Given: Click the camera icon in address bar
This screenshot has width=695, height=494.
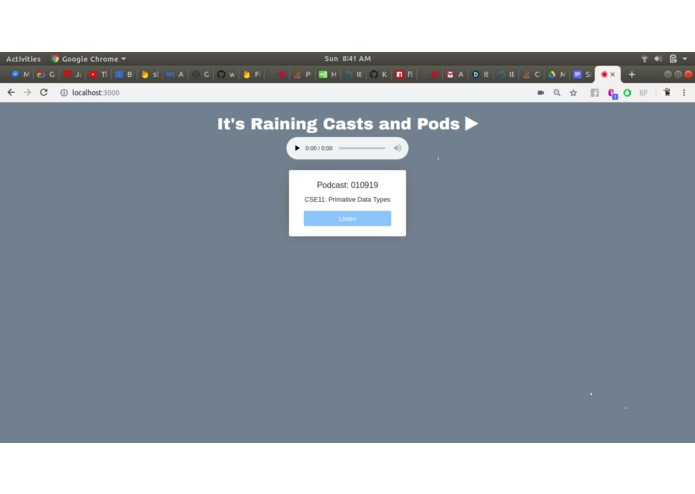Looking at the screenshot, I should point(541,93).
